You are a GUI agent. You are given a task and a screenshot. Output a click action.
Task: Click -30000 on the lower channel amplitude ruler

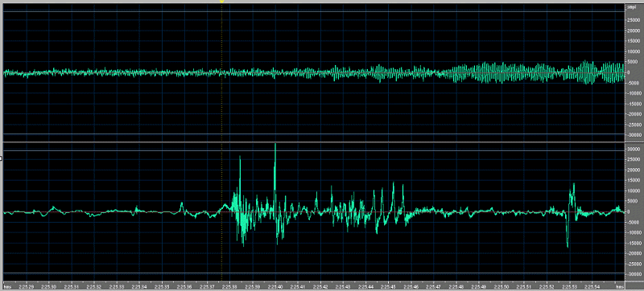(x=634, y=274)
